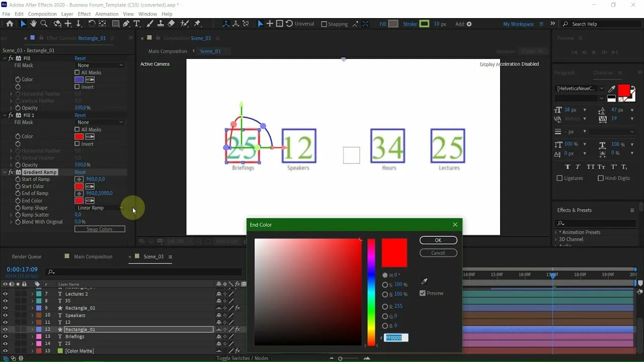Enable the Hindi Digits checkbox

pos(600,178)
